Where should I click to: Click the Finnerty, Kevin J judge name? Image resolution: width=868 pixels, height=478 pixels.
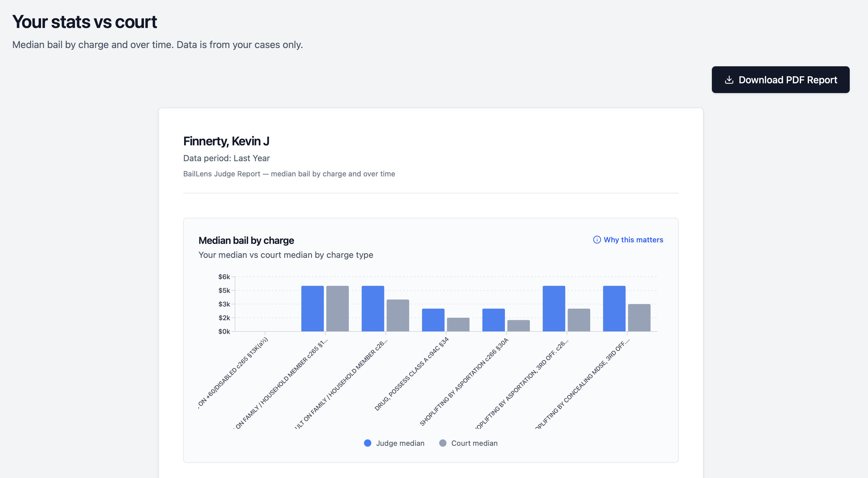tap(226, 141)
